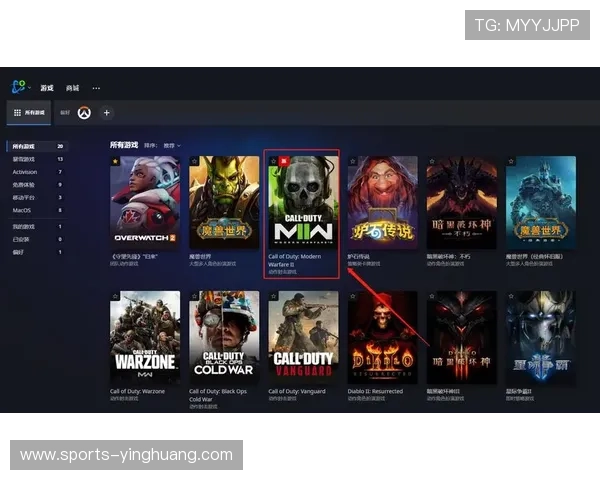Open the StarCraft II cover art
The width and height of the screenshot is (600, 480).
[x=541, y=337]
